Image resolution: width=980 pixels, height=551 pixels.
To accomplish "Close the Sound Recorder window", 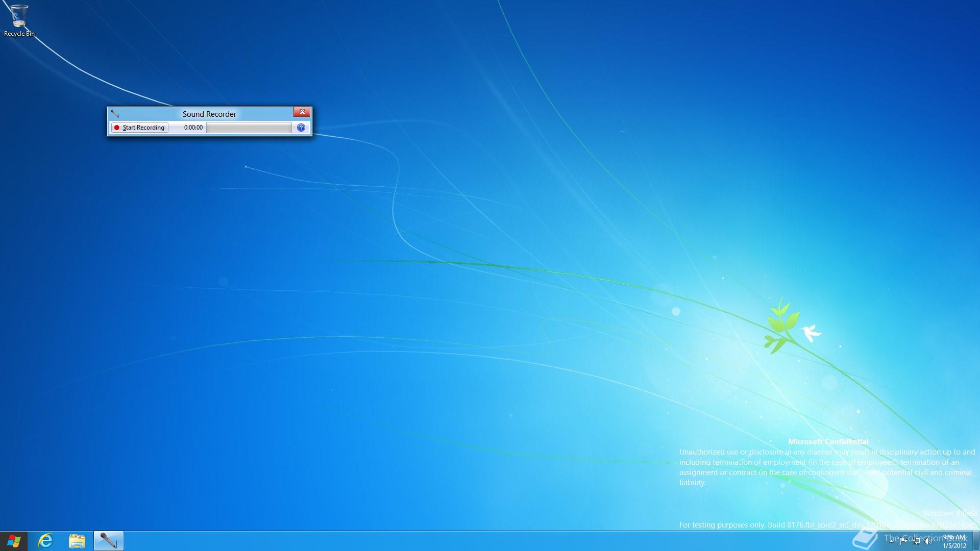I will (302, 112).
